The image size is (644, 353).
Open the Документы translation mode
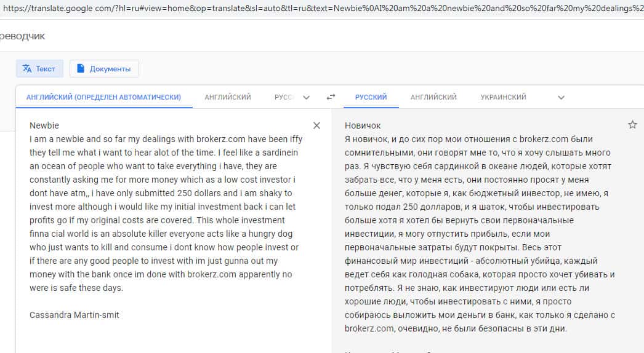pyautogui.click(x=104, y=69)
